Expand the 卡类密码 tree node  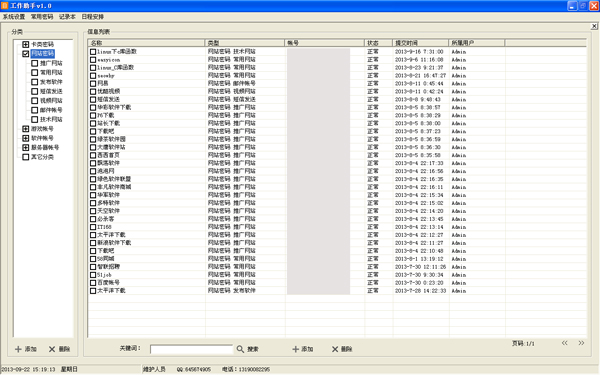[x=26, y=44]
